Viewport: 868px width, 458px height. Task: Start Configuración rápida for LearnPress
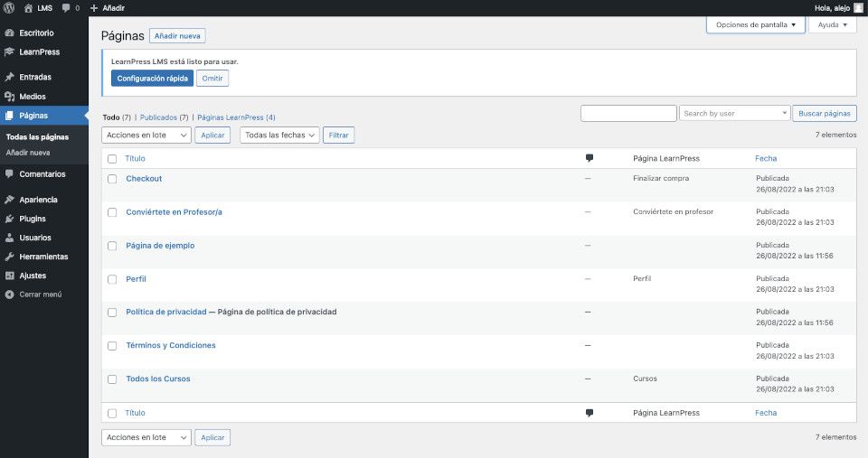[x=152, y=79]
